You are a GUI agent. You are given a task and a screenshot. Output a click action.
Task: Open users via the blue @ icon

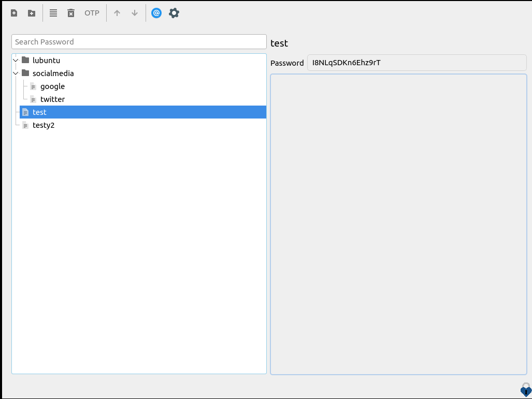coord(156,13)
